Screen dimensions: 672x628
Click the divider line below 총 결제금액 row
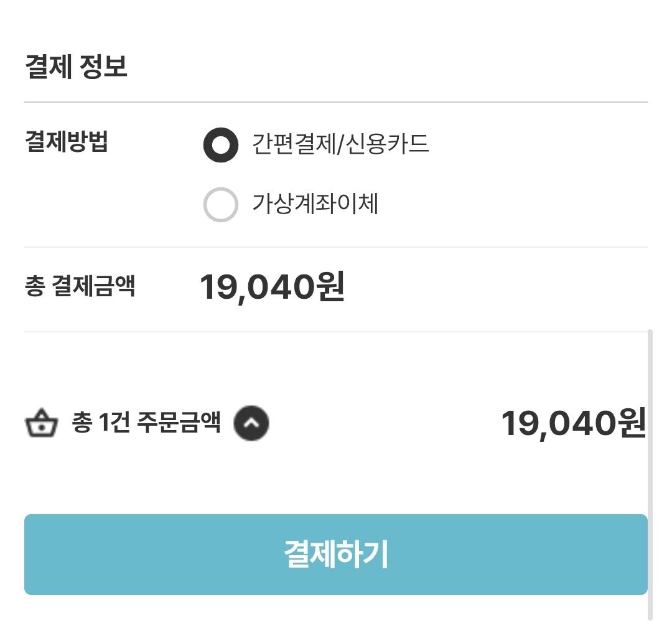pyautogui.click(x=336, y=332)
